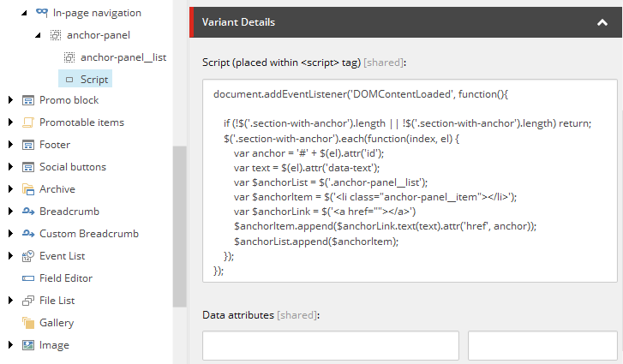Image resolution: width=623 pixels, height=364 pixels.
Task: Collapse the anchor-panel tree node
Action: [38, 35]
